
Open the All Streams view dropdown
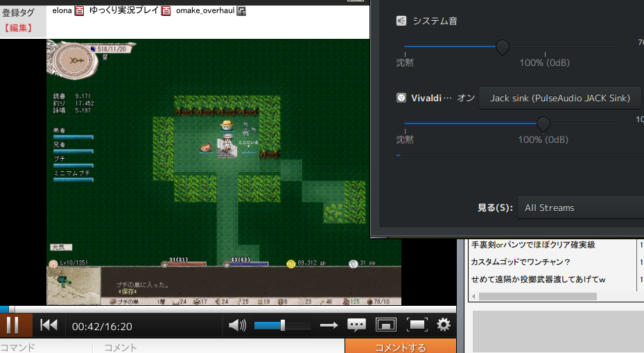[581, 207]
